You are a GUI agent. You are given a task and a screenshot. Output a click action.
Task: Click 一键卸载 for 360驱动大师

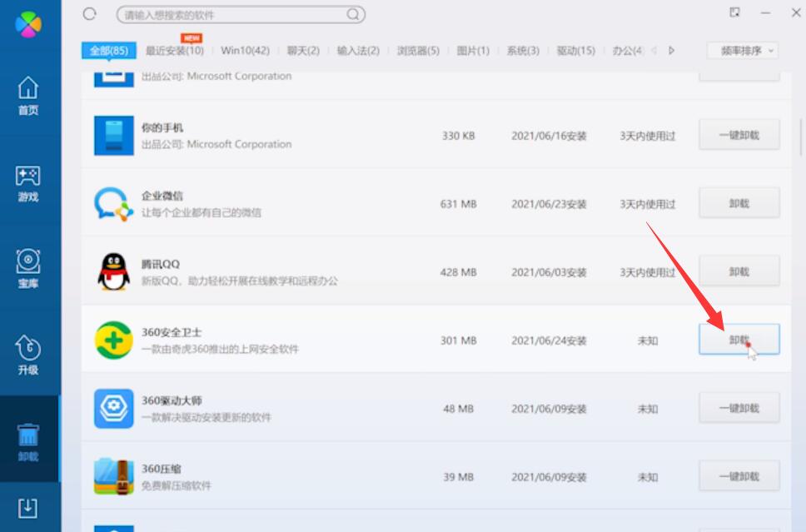(739, 408)
